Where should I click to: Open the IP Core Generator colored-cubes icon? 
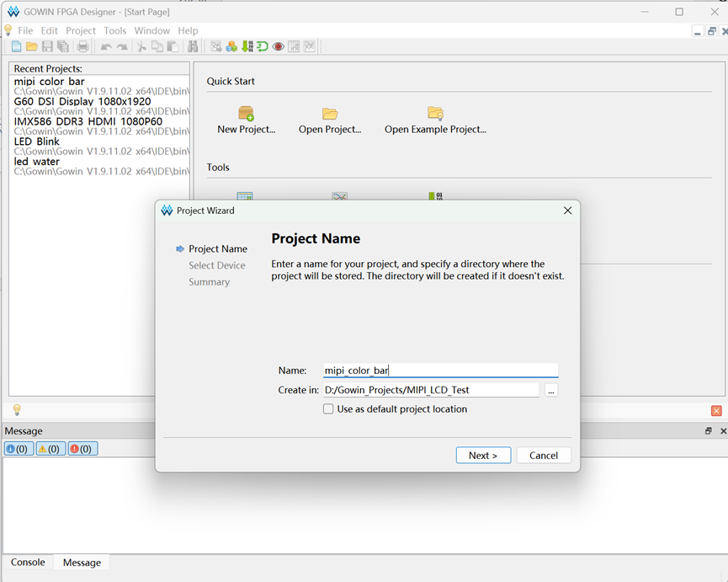[231, 46]
